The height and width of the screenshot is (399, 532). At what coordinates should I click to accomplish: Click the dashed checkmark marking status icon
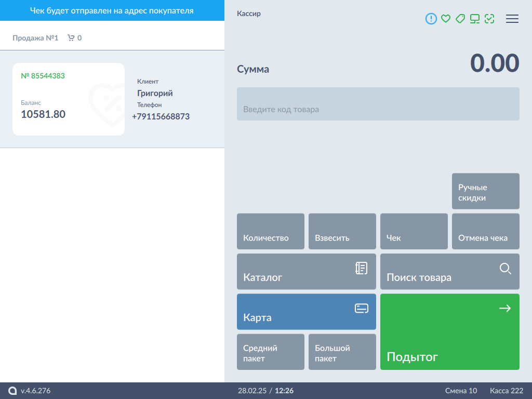tap(489, 19)
